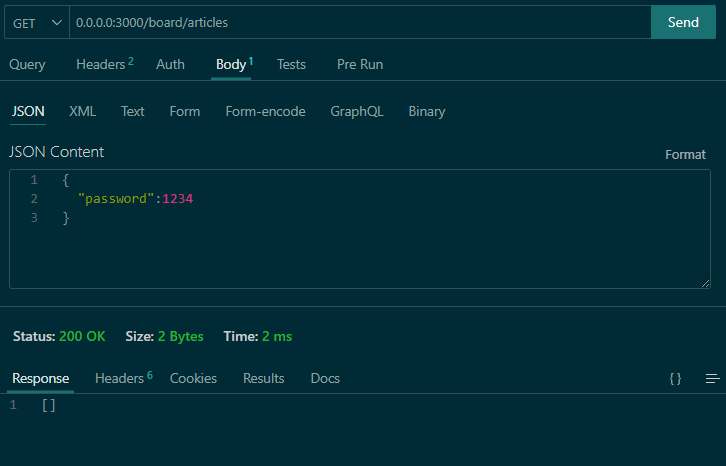
Task: Click the 2 Bytes size value
Action: (x=181, y=336)
